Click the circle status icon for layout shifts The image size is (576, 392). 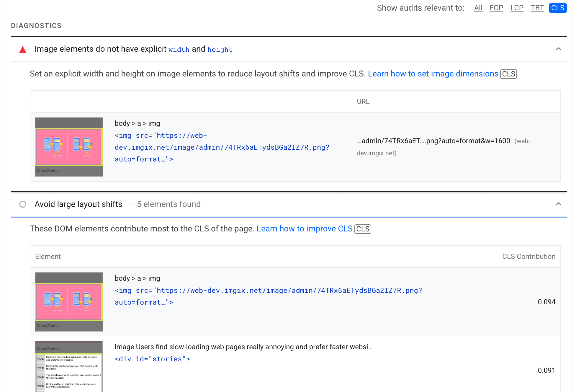click(x=23, y=204)
